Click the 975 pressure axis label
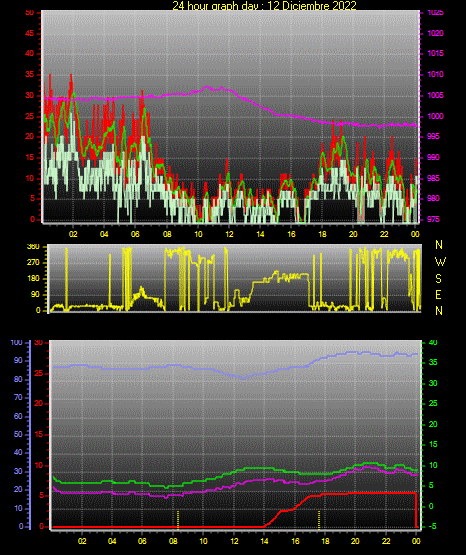This screenshot has width=466, height=555. (x=433, y=219)
